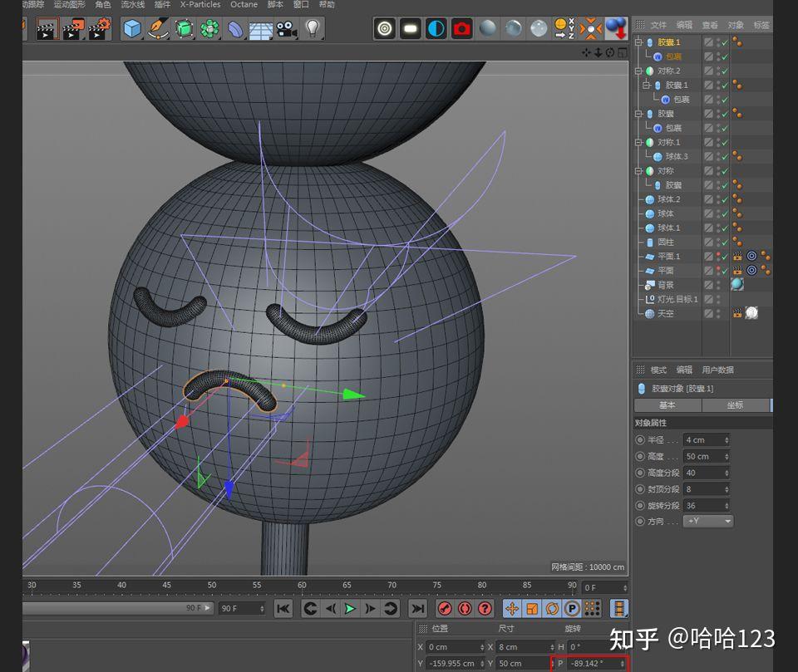Open the 方向 +Y dropdown

click(x=708, y=522)
